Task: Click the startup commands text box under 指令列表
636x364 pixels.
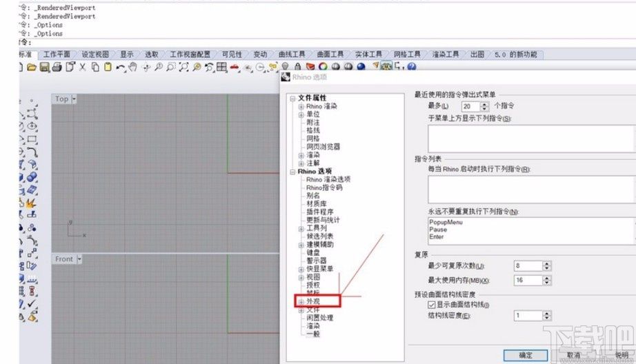Action: click(x=531, y=190)
